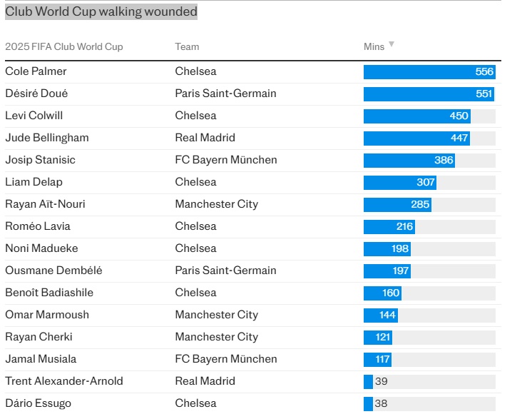Click Cole Palmer's player name
532x419 pixels.
[x=36, y=71]
